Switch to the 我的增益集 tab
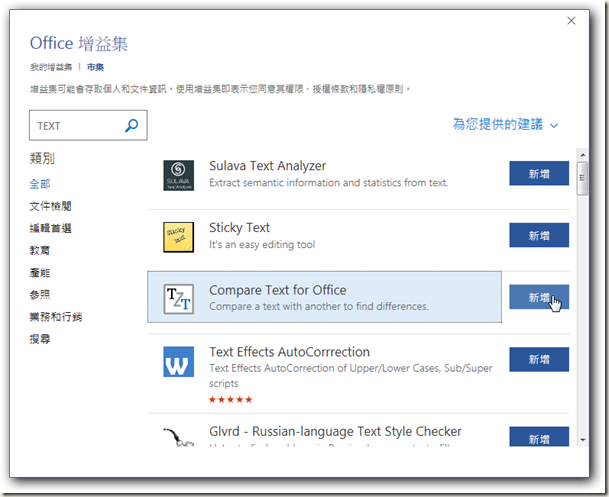Screen dimensions: 609x497 (x=51, y=67)
